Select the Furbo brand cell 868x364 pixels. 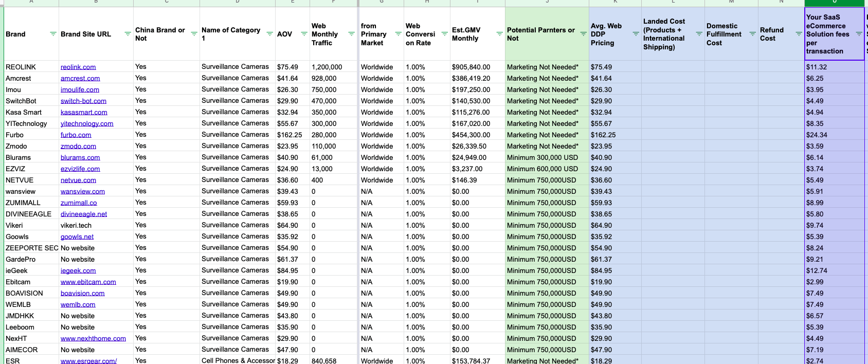pyautogui.click(x=31, y=135)
